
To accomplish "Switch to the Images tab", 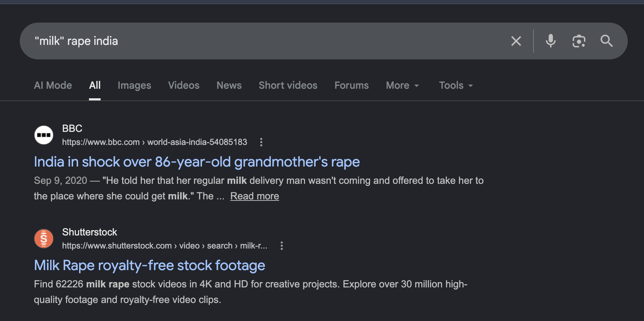I will pyautogui.click(x=135, y=85).
